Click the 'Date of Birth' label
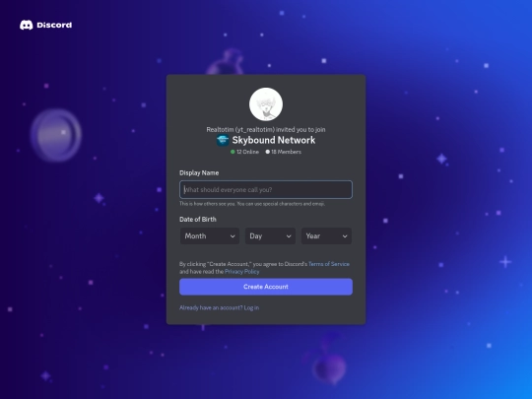This screenshot has height=399, width=532. point(198,220)
